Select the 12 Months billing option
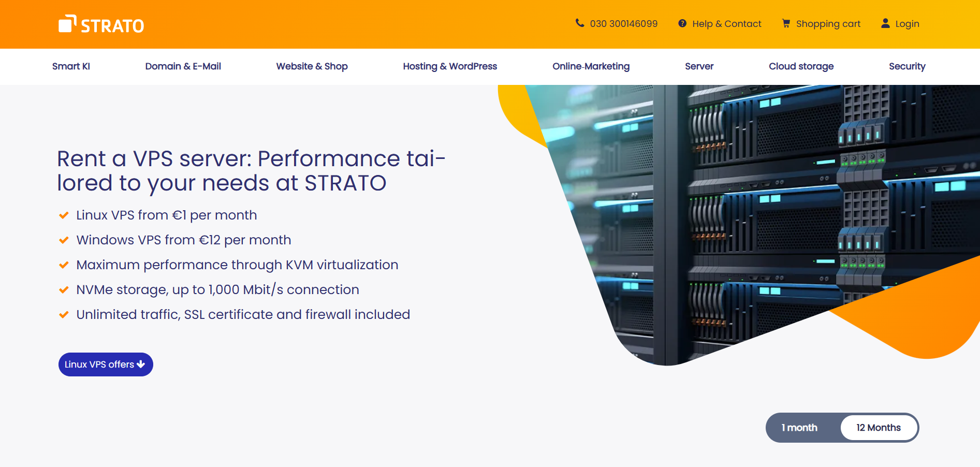980x467 pixels. [879, 428]
